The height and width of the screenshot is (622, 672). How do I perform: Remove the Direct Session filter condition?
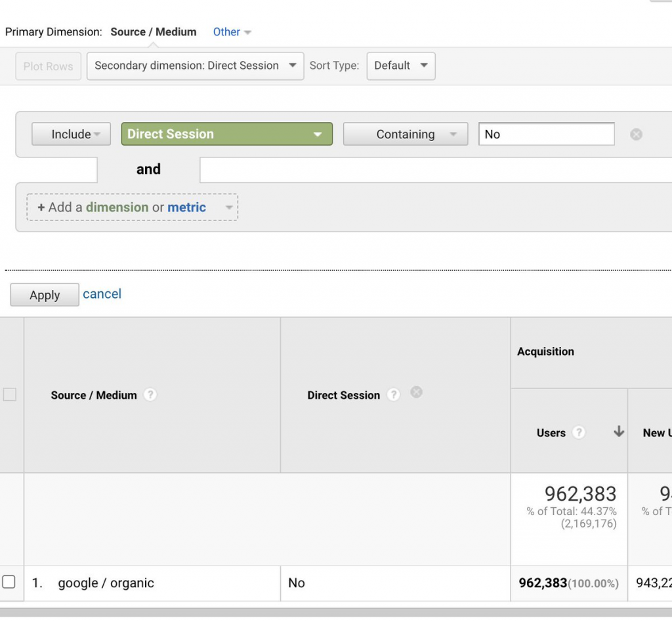point(636,135)
